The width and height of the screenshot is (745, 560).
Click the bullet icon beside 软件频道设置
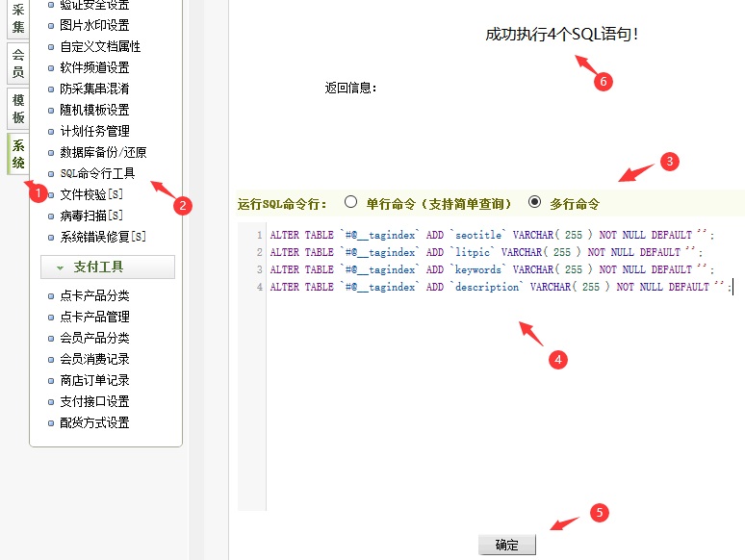pyautogui.click(x=51, y=67)
